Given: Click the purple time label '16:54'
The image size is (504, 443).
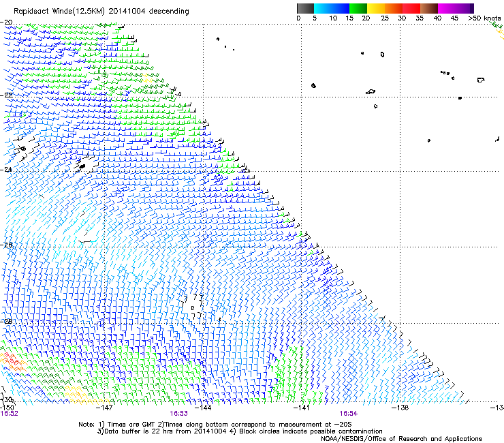Looking at the screenshot, I should pyautogui.click(x=349, y=414).
